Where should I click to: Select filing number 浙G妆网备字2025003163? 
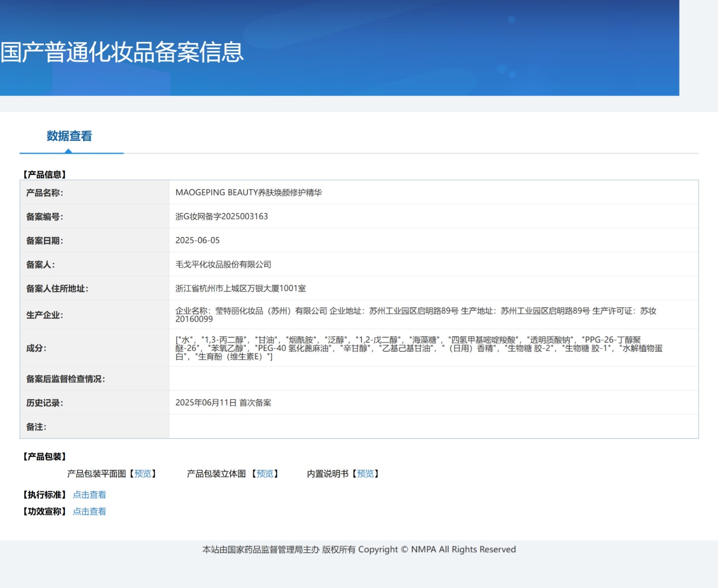(222, 216)
